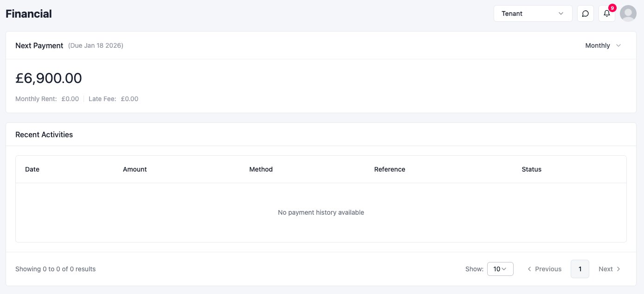
Task: Expand the Show 10 rows selector
Action: tap(500, 269)
